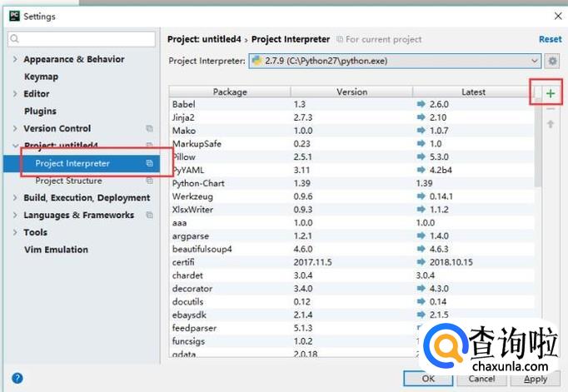The image size is (568, 392).
Task: Expand the Appearance & Behavior section
Action: pos(15,60)
